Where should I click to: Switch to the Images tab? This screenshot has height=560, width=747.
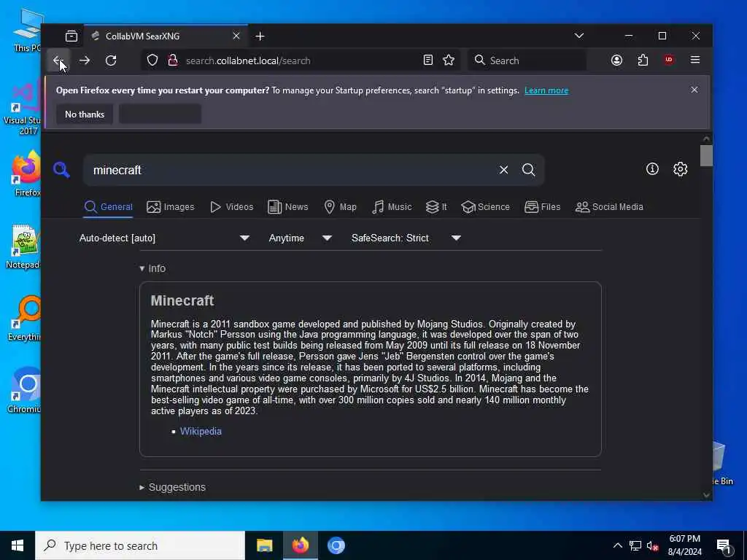pos(171,207)
